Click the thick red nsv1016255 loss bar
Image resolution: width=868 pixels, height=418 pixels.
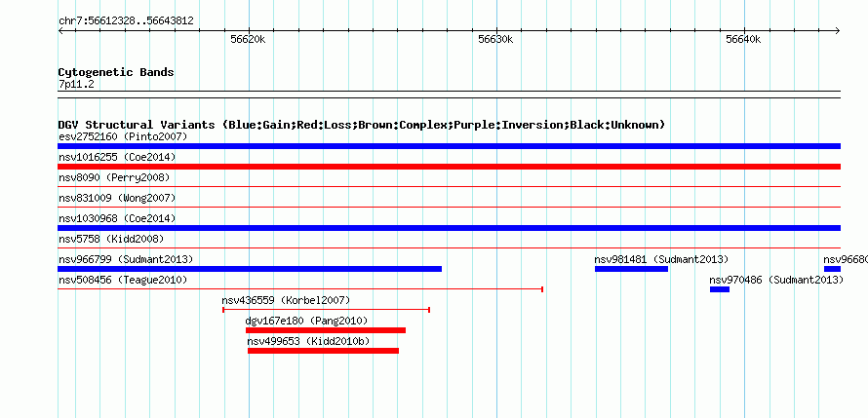pyautogui.click(x=449, y=167)
